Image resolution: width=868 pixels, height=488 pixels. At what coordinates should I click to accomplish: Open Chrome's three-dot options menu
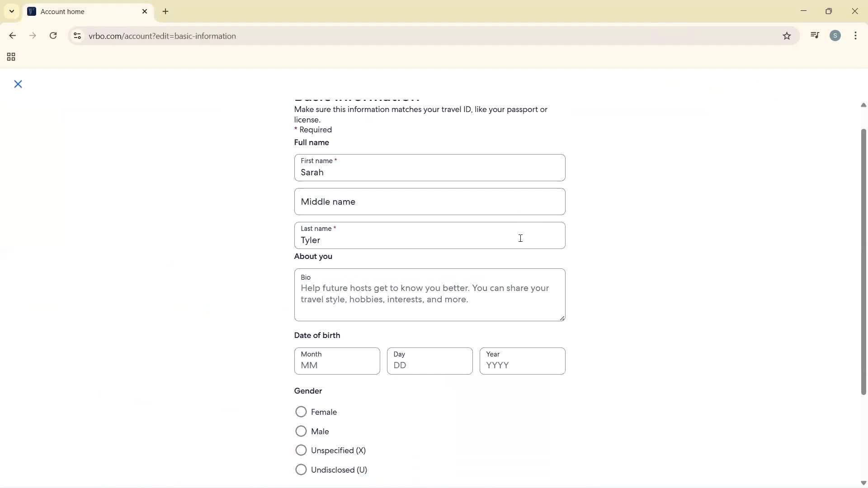tap(856, 35)
